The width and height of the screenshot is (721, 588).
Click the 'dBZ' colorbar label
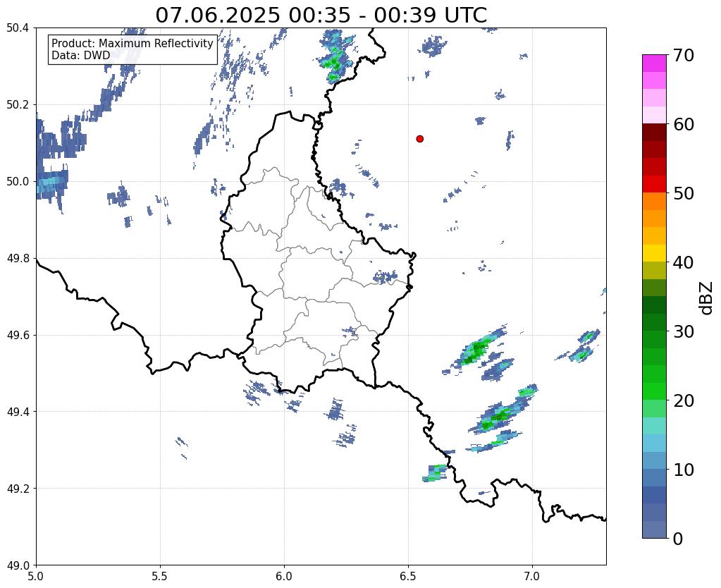pos(707,298)
